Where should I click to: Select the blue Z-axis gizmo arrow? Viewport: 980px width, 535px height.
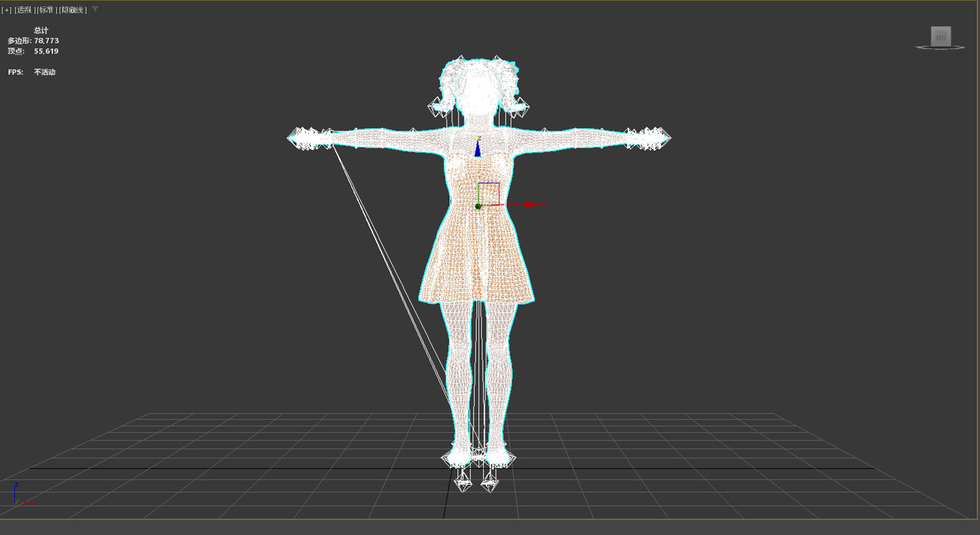[x=478, y=148]
